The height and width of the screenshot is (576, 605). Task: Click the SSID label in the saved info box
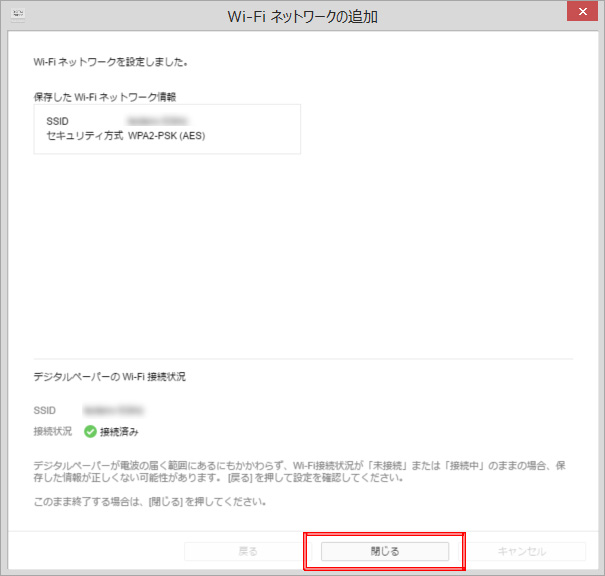point(58,121)
